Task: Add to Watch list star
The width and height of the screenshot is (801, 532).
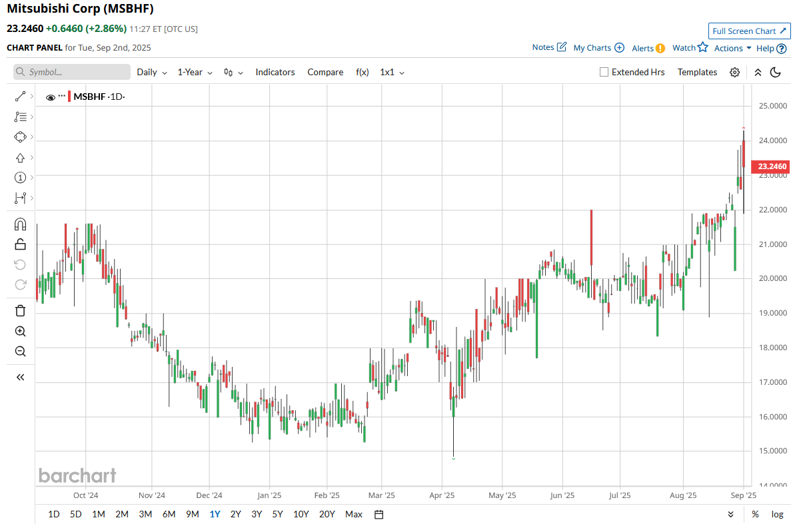Action: pyautogui.click(x=690, y=47)
